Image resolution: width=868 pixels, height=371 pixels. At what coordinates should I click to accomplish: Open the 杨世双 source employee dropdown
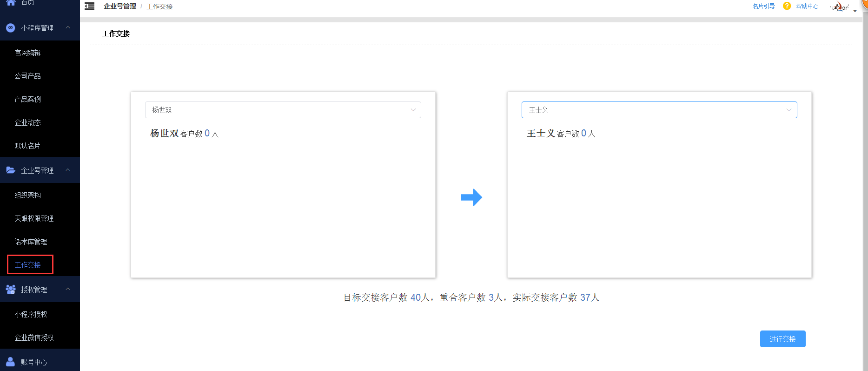(283, 110)
